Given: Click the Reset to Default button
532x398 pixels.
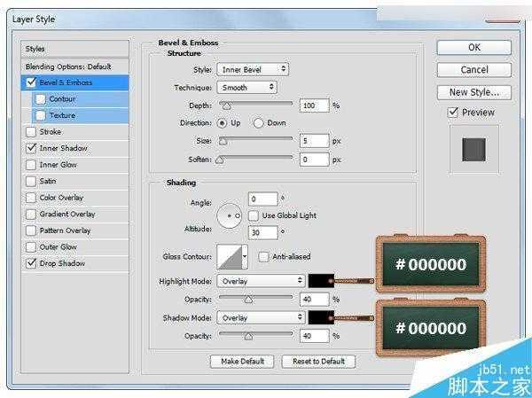Looking at the screenshot, I should pyautogui.click(x=318, y=362).
